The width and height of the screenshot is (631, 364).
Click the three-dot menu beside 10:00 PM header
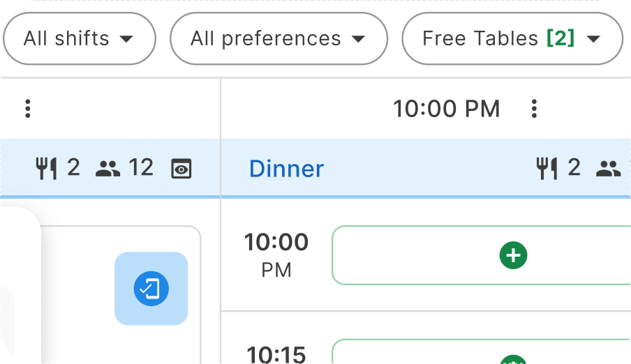click(x=534, y=109)
